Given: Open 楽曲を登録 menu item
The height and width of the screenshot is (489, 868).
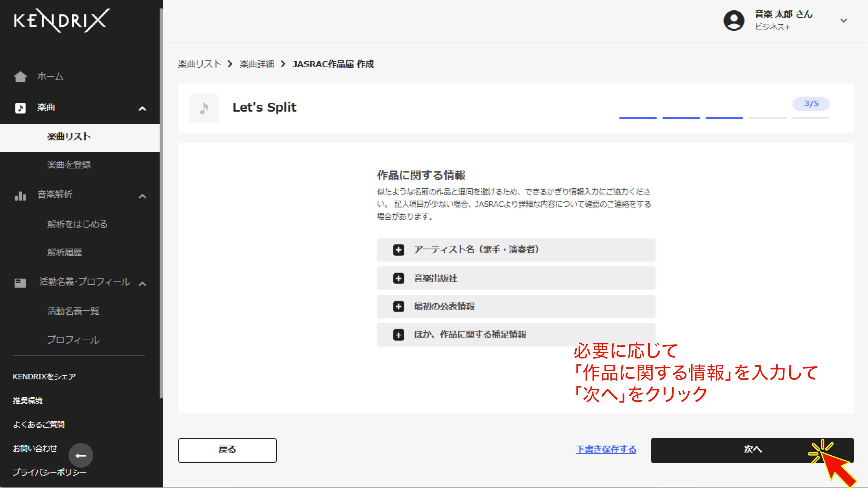Looking at the screenshot, I should coord(69,165).
